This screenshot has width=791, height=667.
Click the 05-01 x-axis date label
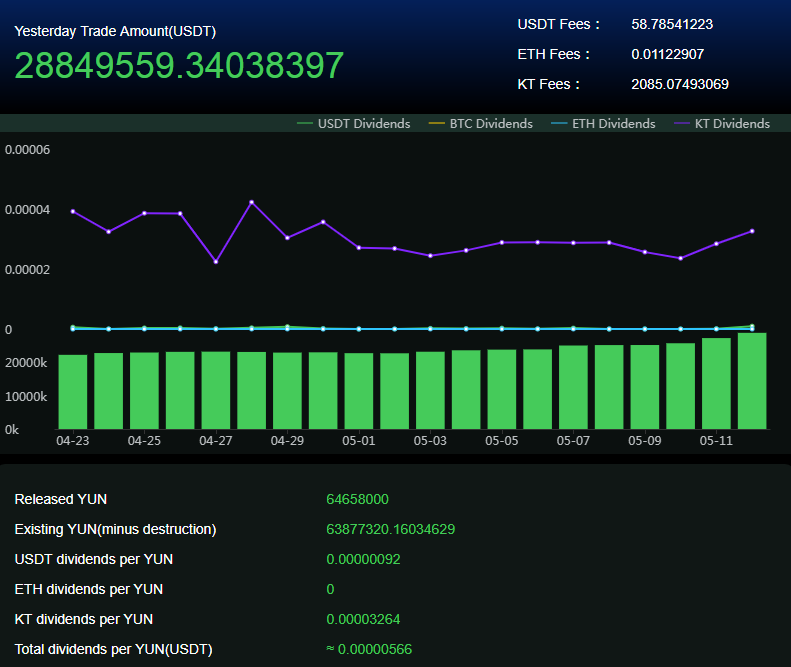(359, 441)
